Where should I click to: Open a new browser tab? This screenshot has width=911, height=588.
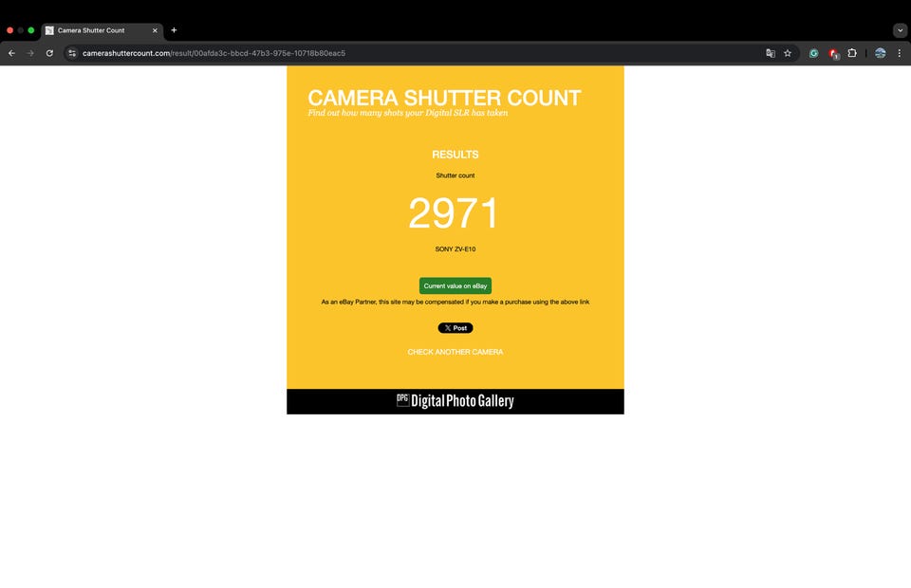[174, 30]
